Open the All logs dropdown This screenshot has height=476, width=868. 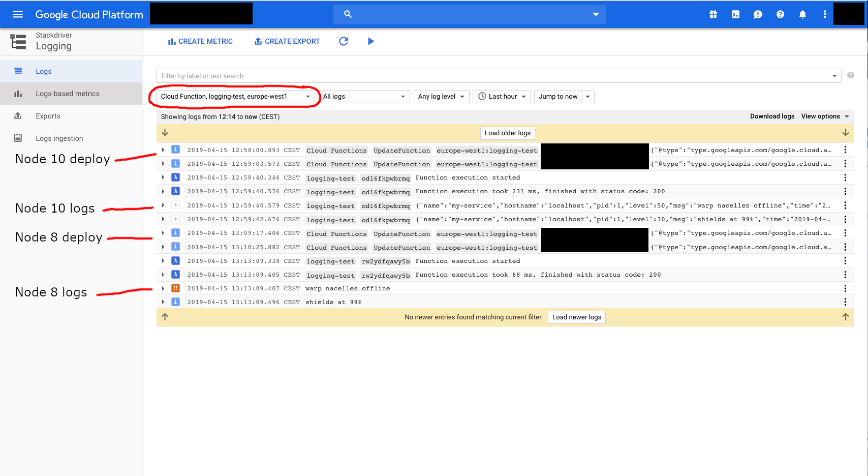[364, 97]
